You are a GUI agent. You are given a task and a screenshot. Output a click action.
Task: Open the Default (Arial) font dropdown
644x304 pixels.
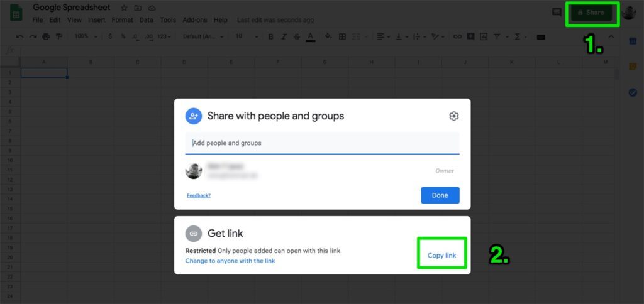[x=203, y=36]
